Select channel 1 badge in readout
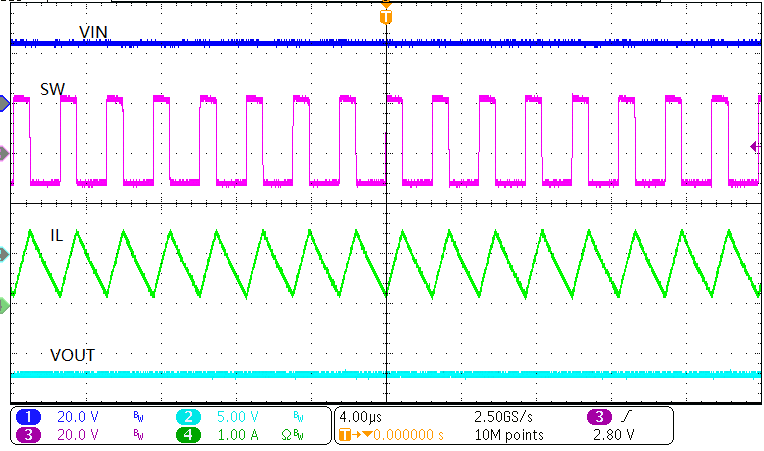Image resolution: width=764 pixels, height=451 pixels. (x=28, y=417)
